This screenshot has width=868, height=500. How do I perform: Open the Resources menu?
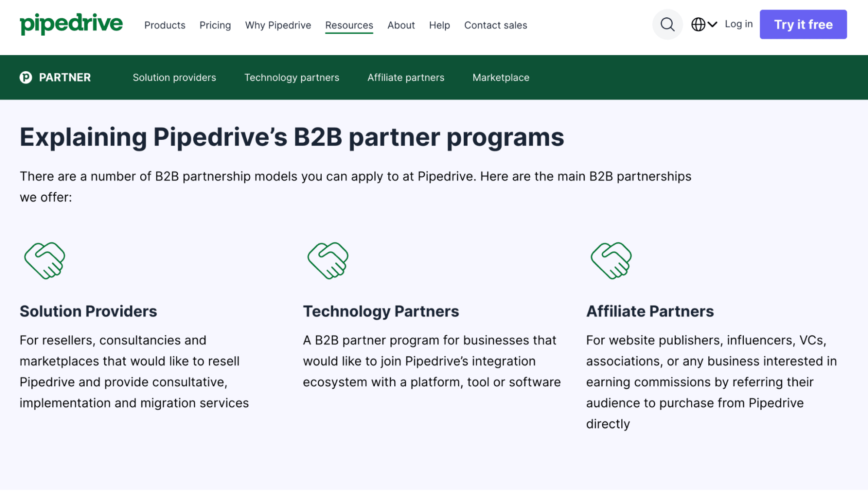click(349, 25)
